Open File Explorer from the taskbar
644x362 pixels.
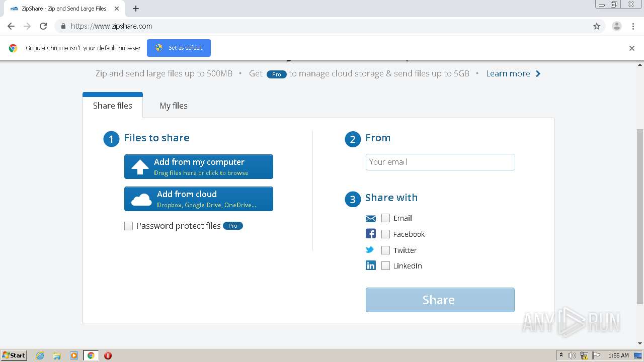tap(57, 355)
